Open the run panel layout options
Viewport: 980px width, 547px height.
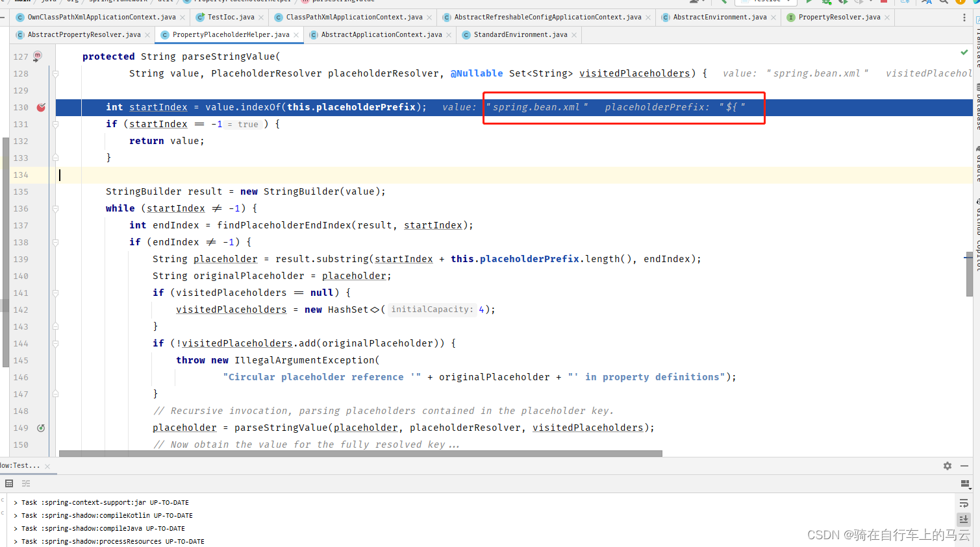pos(964,483)
